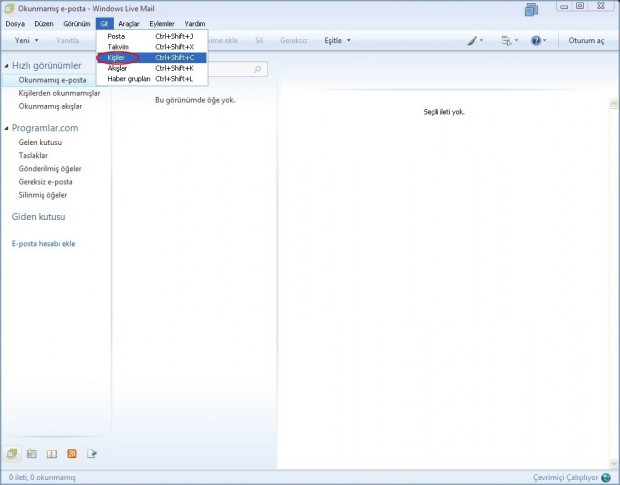The height and width of the screenshot is (485, 620).
Task: Open the dropdown arrow next to Yeni
Action: click(x=36, y=40)
